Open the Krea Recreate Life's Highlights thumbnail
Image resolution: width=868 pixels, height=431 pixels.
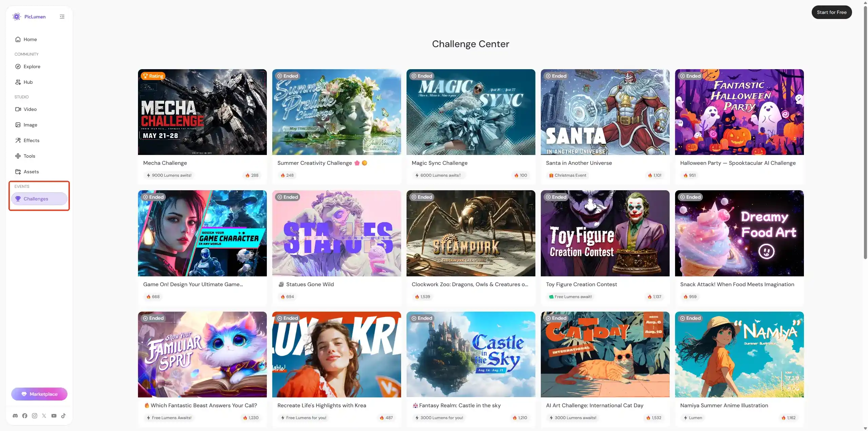[336, 354]
